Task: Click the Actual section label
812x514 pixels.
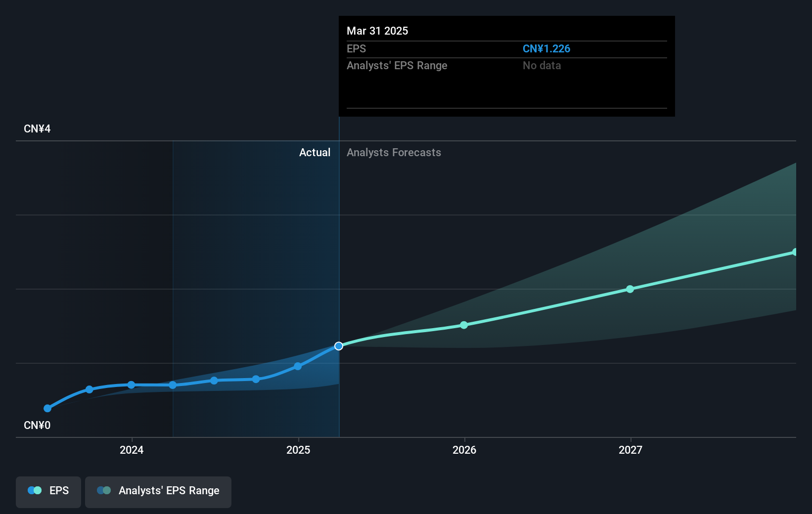Action: pyautogui.click(x=315, y=152)
